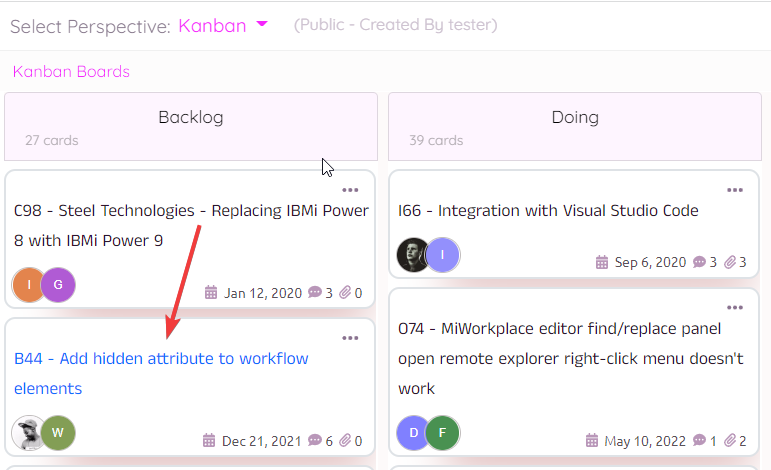Open options menu on O74 card
This screenshot has width=771, height=470.
[735, 308]
